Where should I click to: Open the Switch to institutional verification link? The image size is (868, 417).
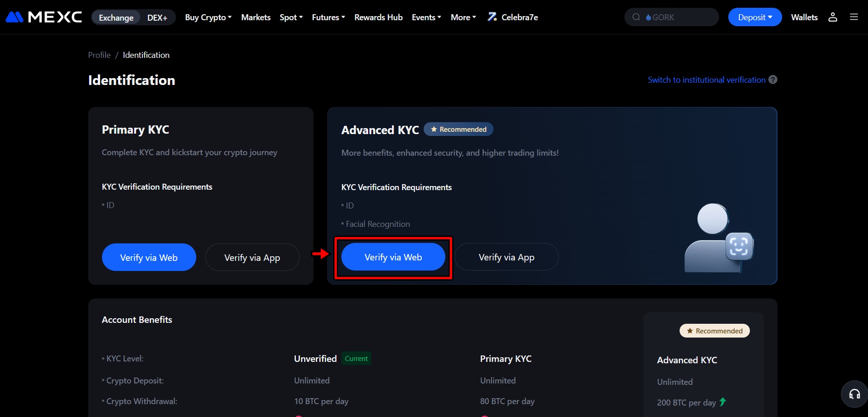click(706, 79)
